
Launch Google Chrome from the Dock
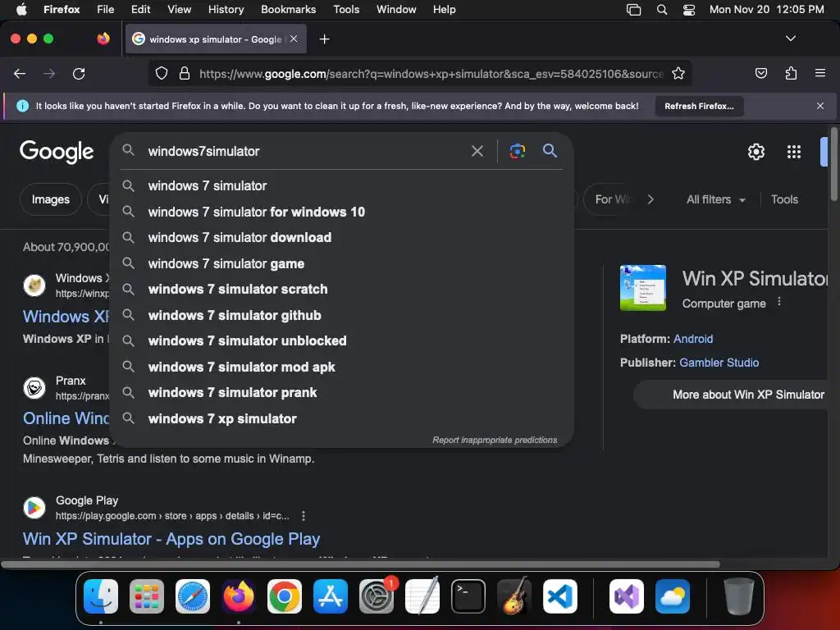pos(285,596)
